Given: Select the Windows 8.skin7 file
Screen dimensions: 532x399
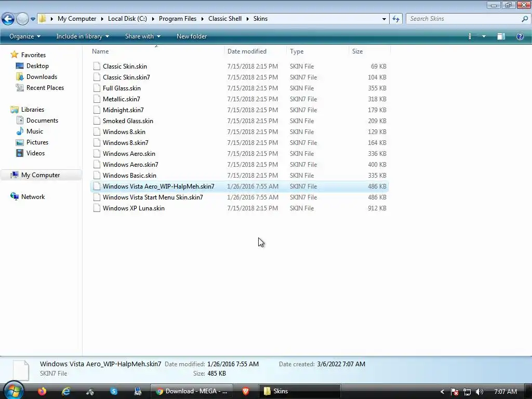Looking at the screenshot, I should (x=239, y=142).
